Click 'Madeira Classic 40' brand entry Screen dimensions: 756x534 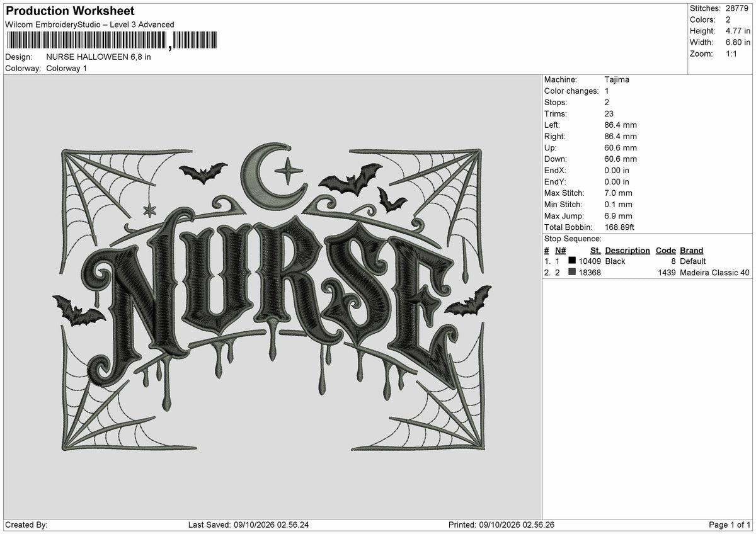pyautogui.click(x=715, y=272)
